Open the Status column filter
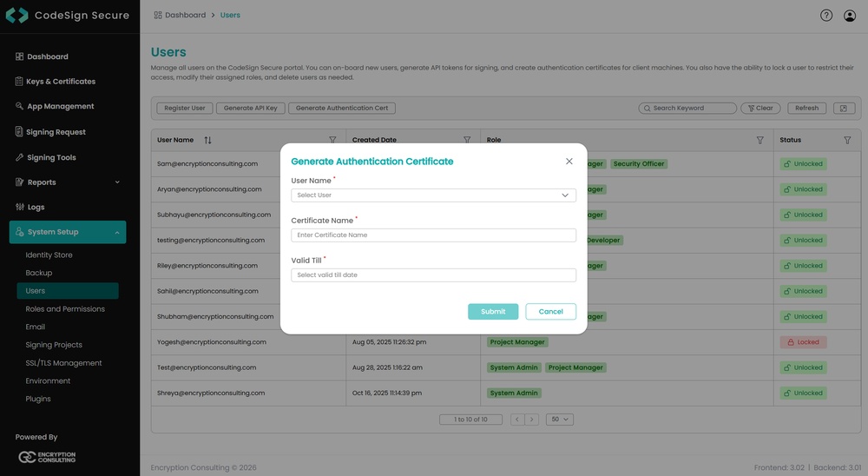 [x=847, y=140]
